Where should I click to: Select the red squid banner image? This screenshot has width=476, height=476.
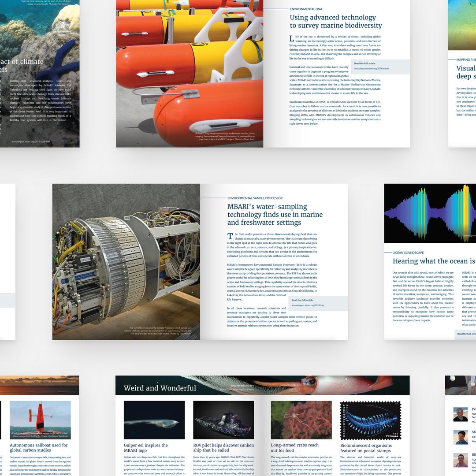tap(262, 385)
